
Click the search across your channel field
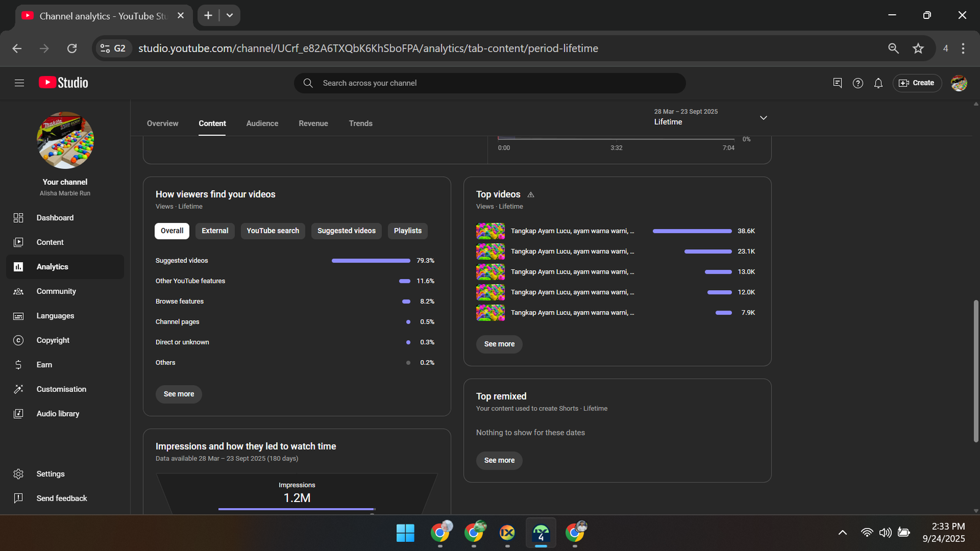(490, 83)
